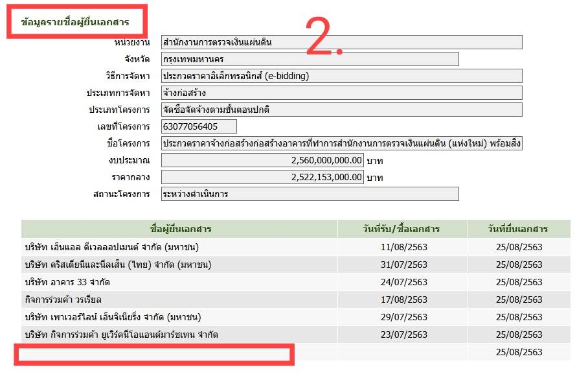This screenshot has height=376, width=588.
Task: Click the จังหวัด label
Action: [x=137, y=59]
